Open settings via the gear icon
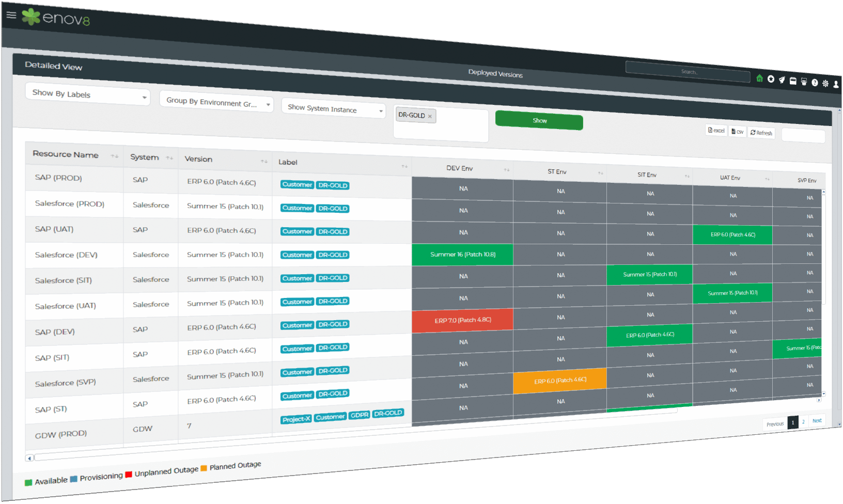Screen dimensions: 843x504 point(825,83)
